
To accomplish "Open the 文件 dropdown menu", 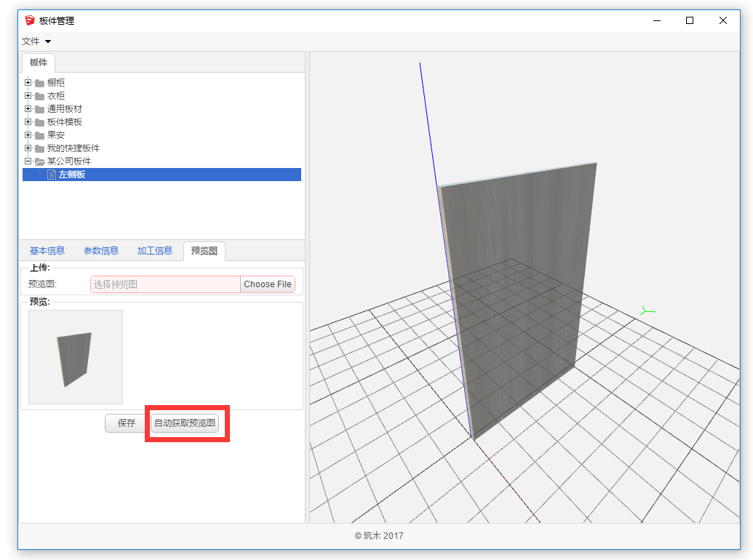I will (36, 41).
